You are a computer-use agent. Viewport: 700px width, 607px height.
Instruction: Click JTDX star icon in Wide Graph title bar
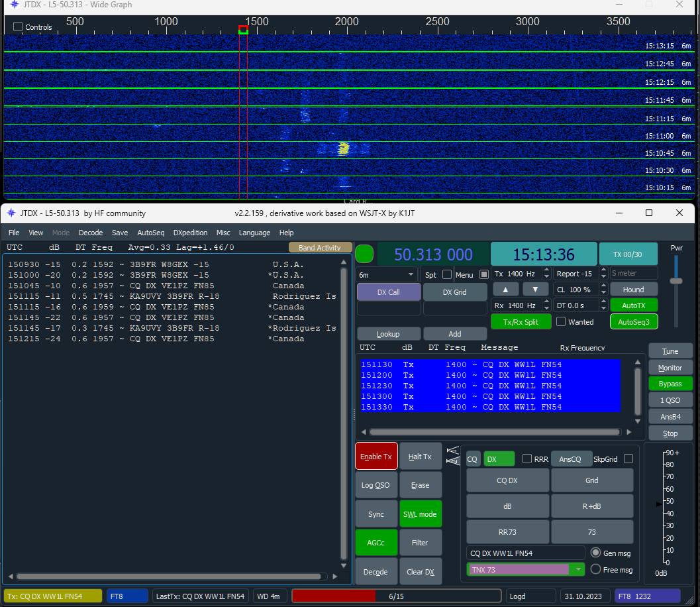(x=15, y=5)
